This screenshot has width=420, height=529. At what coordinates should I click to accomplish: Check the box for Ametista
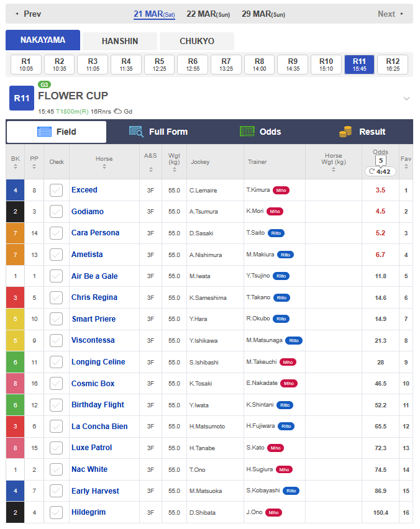pos(56,255)
